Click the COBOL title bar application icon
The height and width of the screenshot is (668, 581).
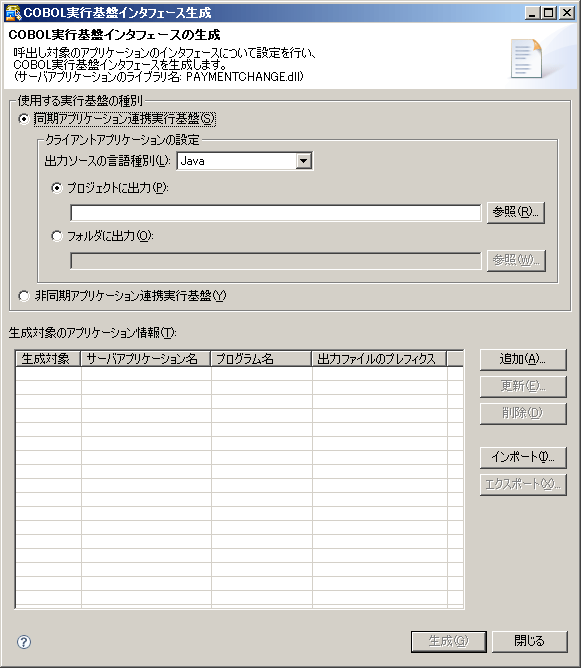[13, 13]
